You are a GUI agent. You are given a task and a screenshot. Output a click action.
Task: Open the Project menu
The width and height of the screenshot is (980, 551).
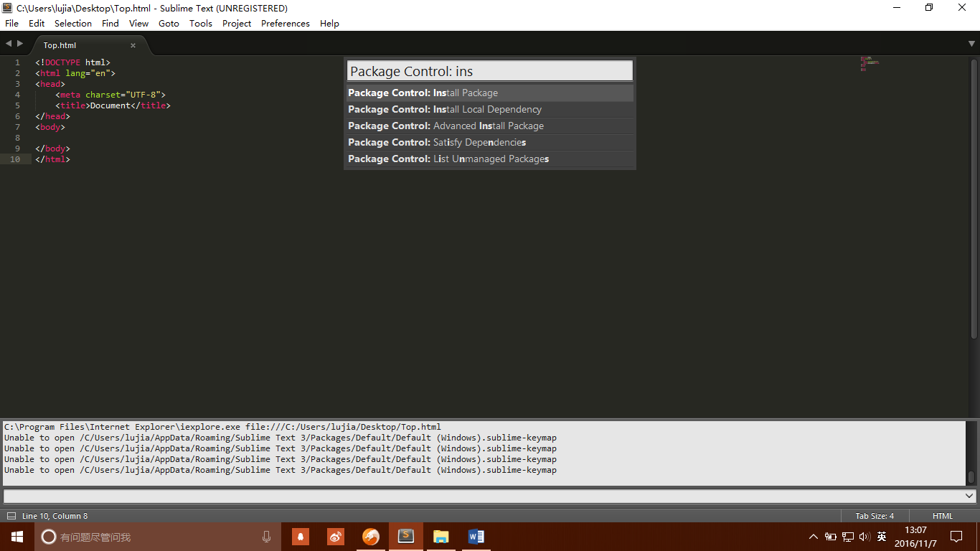click(x=237, y=23)
